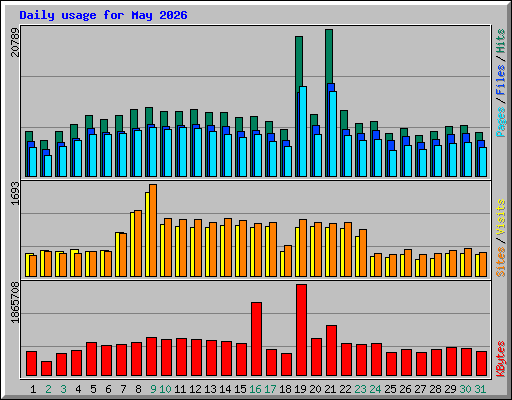
Task: Select day 17 on the date axis
Action: 270,389
